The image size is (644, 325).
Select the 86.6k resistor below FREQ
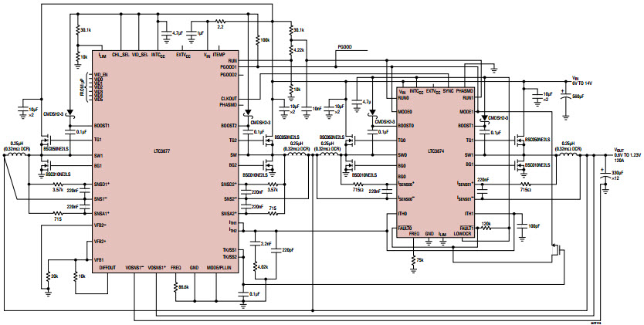(175, 286)
